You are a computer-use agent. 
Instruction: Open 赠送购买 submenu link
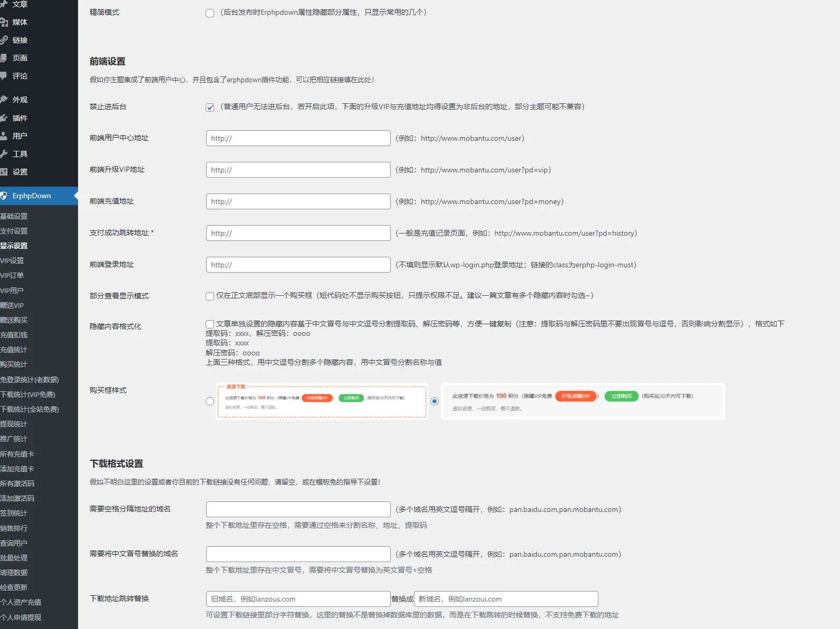point(14,320)
